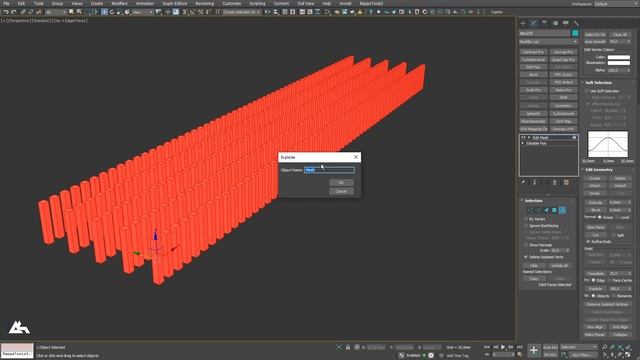The width and height of the screenshot is (640, 360).
Task: Click Remove Modifier trash icon below stack
Action: (x=555, y=182)
